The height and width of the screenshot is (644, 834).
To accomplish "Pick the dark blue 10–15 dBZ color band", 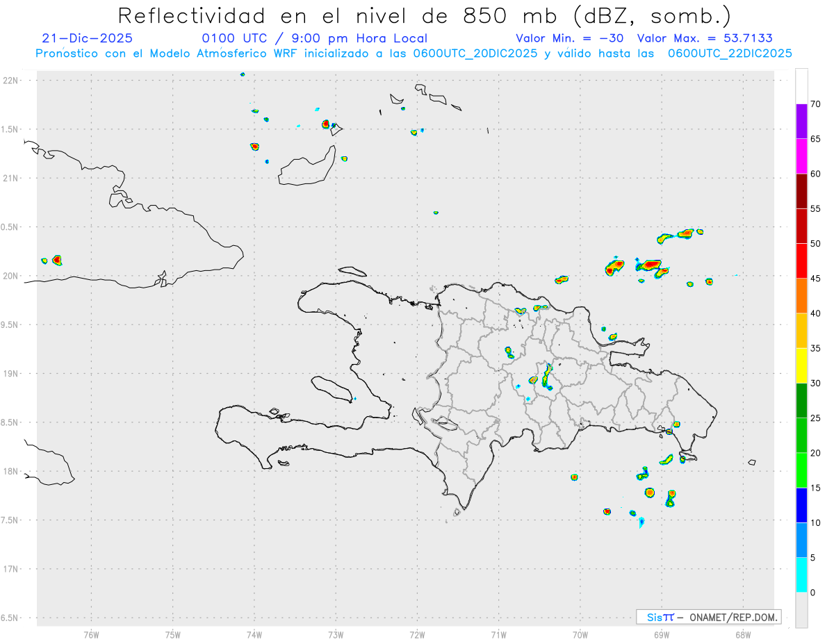I will 801,505.
